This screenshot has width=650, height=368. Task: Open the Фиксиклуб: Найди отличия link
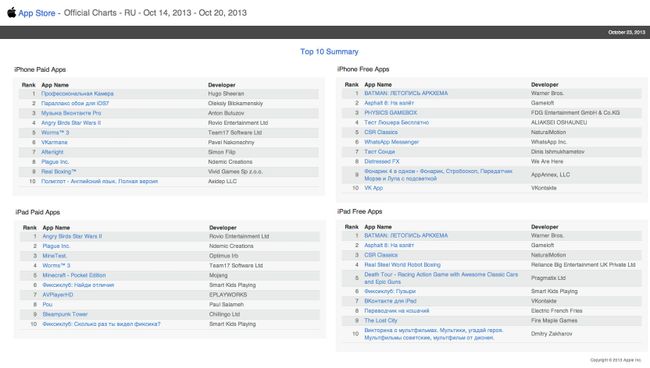coord(78,285)
